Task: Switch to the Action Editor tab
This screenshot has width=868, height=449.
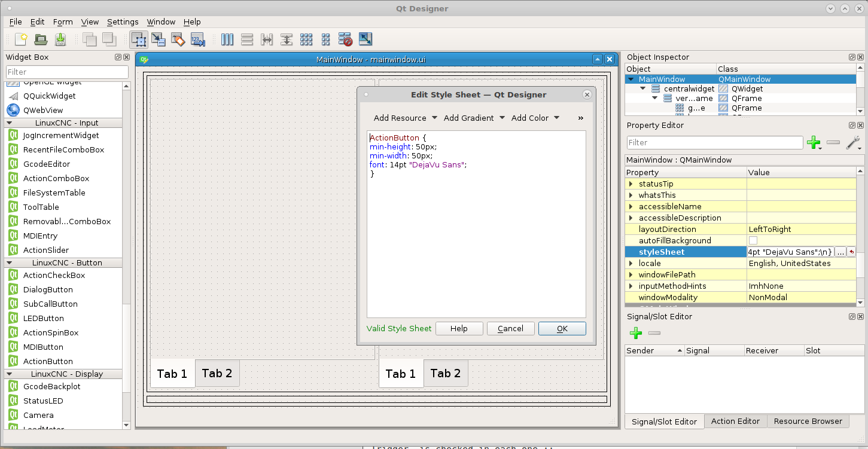Action: [x=735, y=421]
